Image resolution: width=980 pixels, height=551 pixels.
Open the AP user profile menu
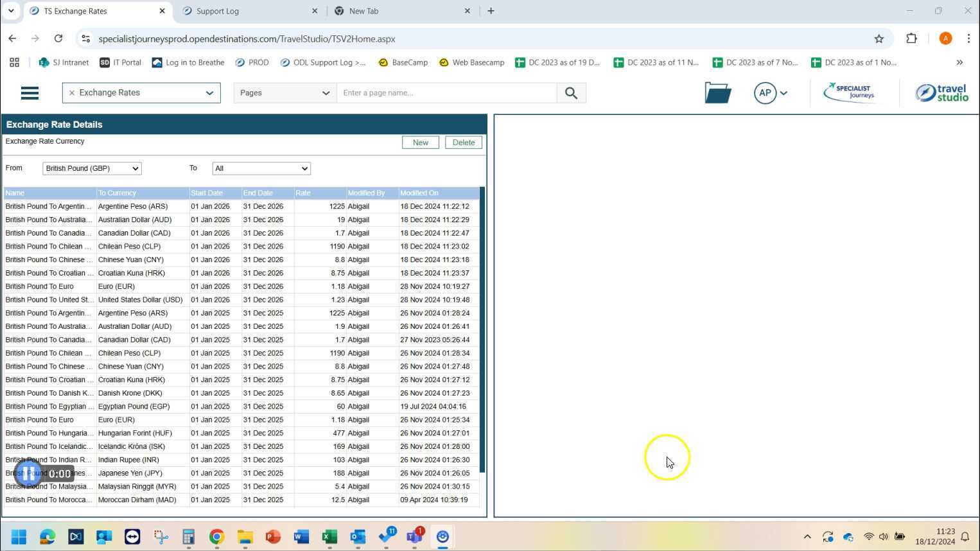pos(771,93)
